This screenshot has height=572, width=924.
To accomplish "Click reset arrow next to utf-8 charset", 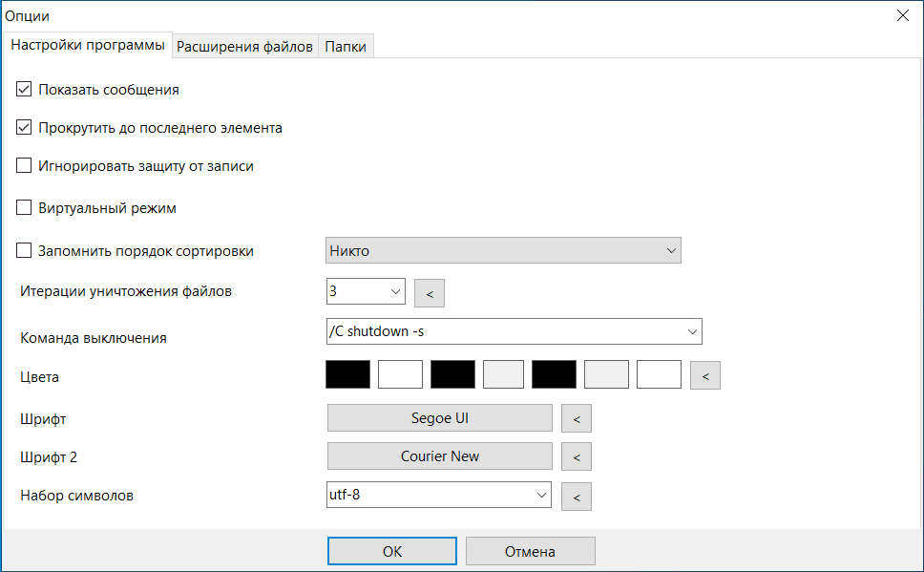I will coord(576,496).
